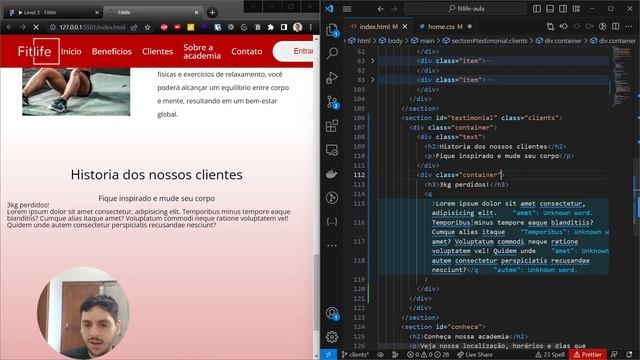640x360 pixels.
Task: Go to Clientes in the site navbar
Action: pos(158,51)
